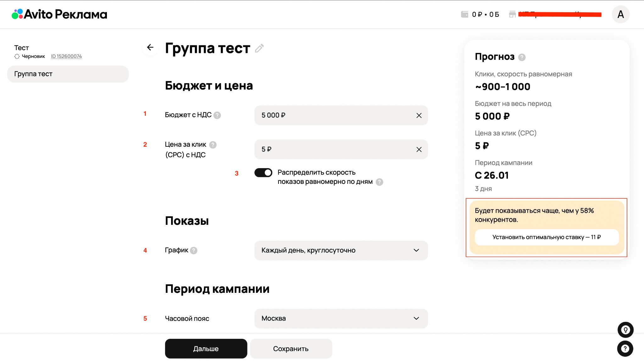Set the optimal bid of 11 ₽
Screen dimensions: 644x364
[x=547, y=237]
